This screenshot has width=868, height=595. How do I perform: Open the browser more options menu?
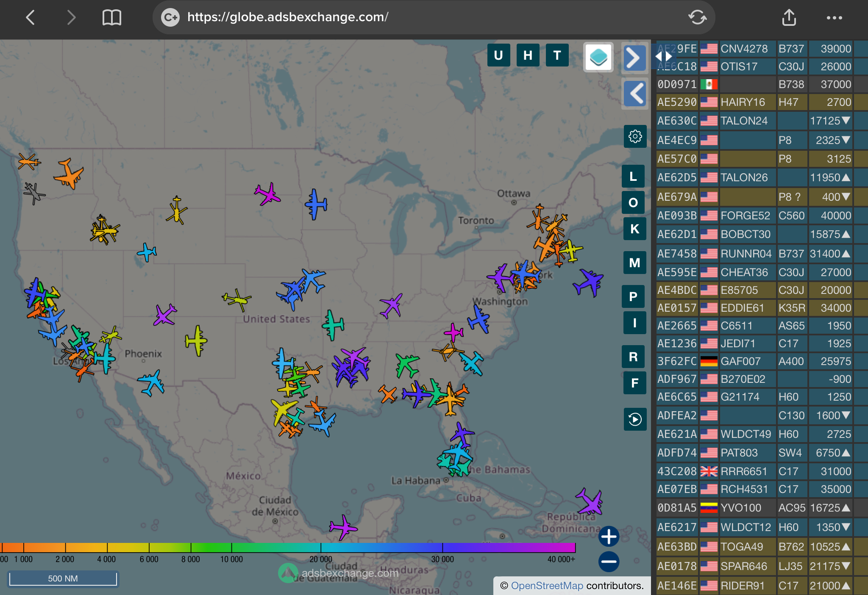pyautogui.click(x=834, y=18)
